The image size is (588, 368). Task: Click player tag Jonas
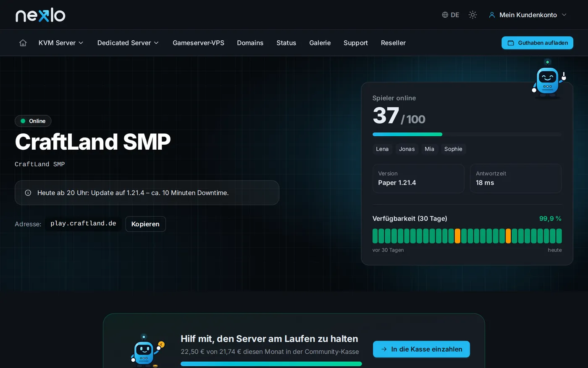click(x=407, y=149)
